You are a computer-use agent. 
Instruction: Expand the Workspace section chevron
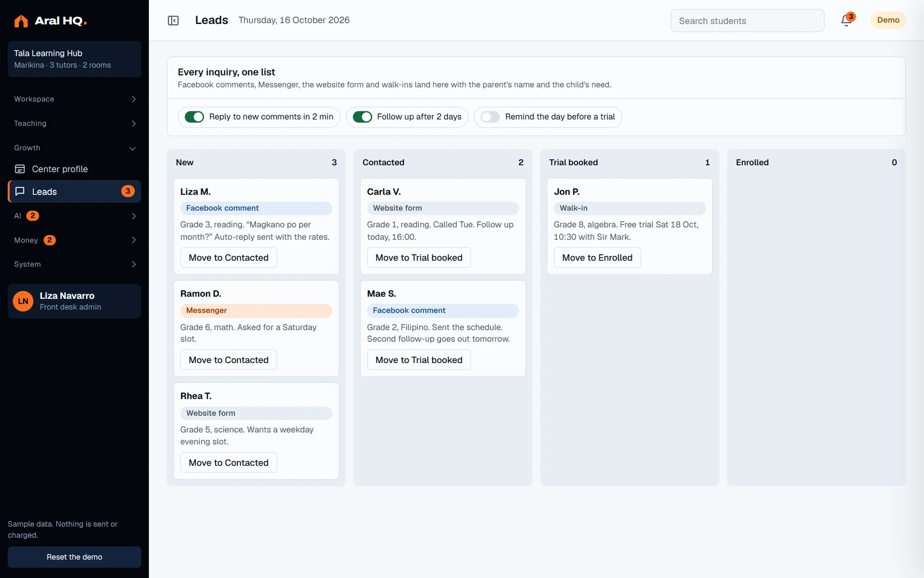pos(134,99)
